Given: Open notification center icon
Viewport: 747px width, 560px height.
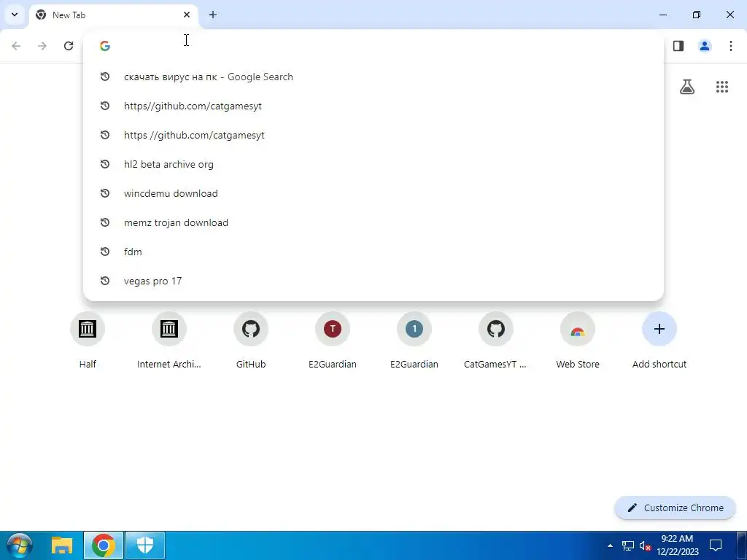Looking at the screenshot, I should pos(716,545).
